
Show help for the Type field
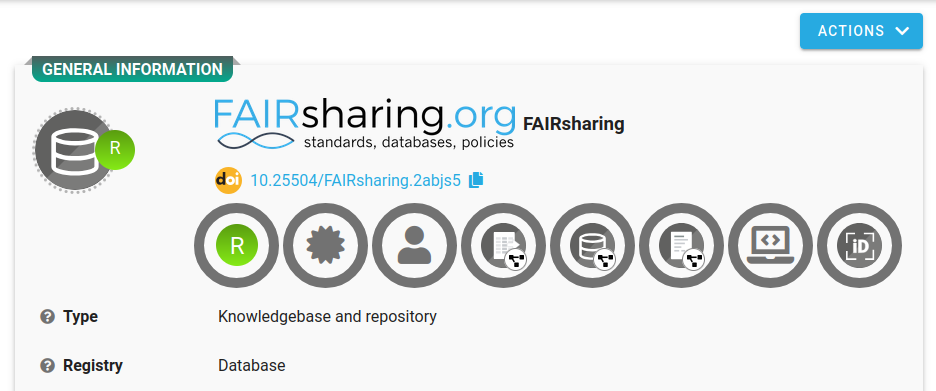click(47, 316)
